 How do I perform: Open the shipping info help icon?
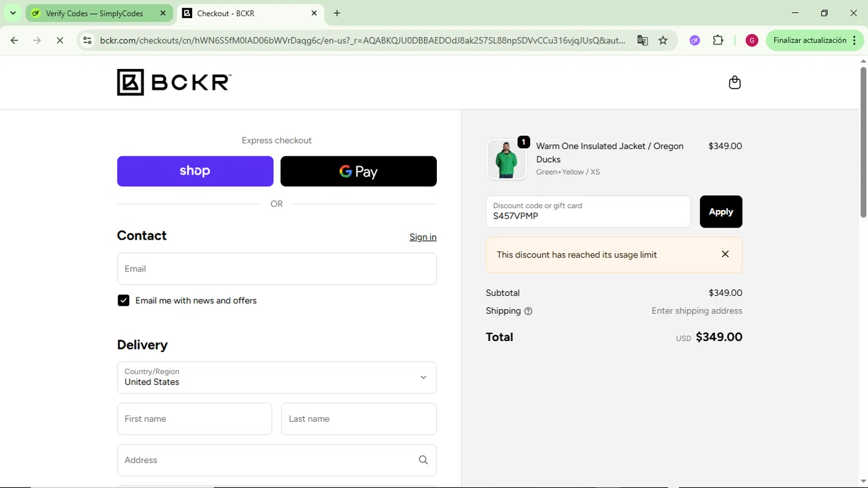pyautogui.click(x=528, y=311)
